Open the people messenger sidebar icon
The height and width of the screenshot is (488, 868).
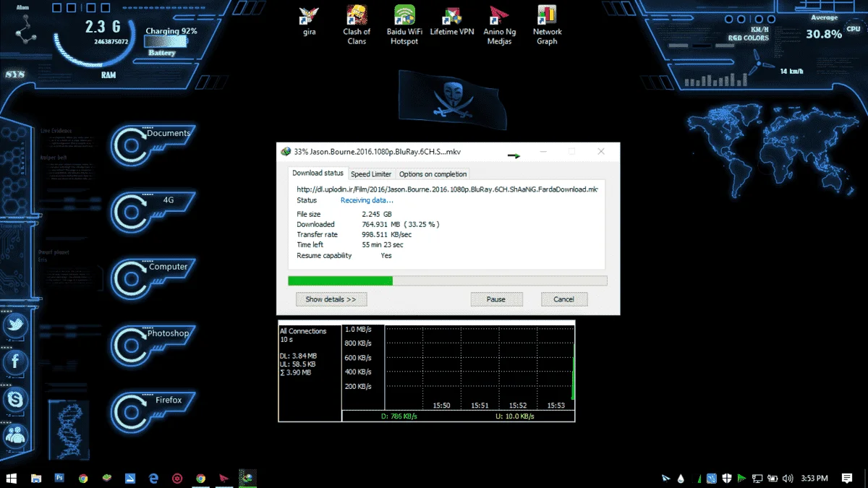tap(15, 435)
